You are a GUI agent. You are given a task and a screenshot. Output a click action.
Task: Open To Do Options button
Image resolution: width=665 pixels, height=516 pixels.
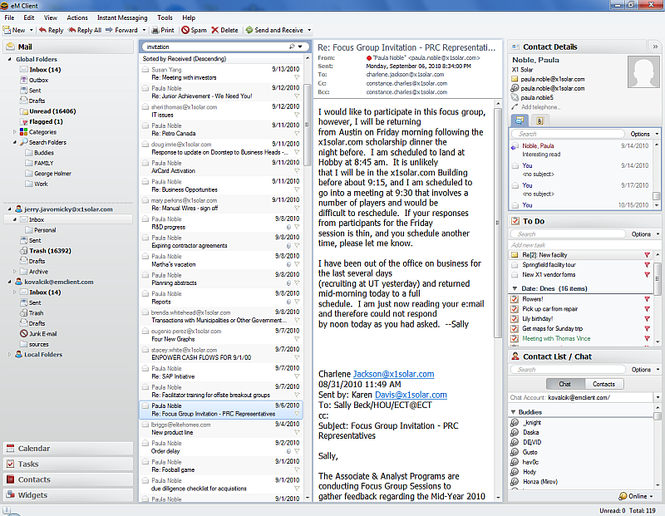coord(645,234)
